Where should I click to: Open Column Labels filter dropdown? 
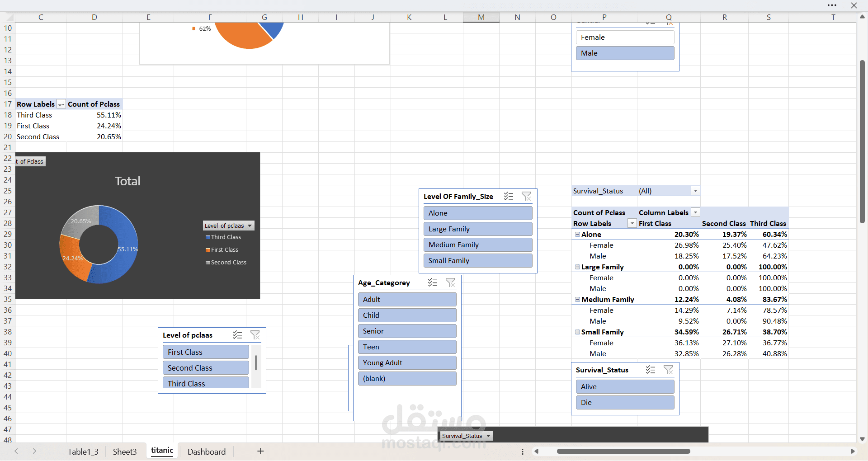pos(696,213)
